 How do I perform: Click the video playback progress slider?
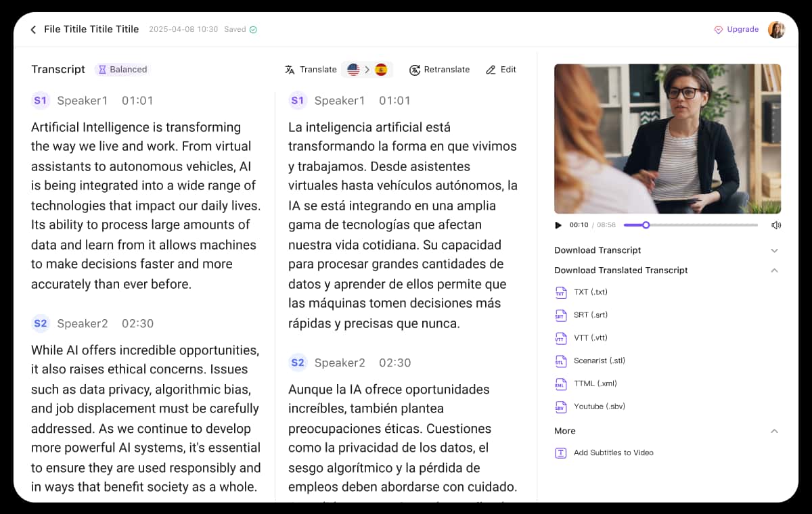pyautogui.click(x=690, y=225)
